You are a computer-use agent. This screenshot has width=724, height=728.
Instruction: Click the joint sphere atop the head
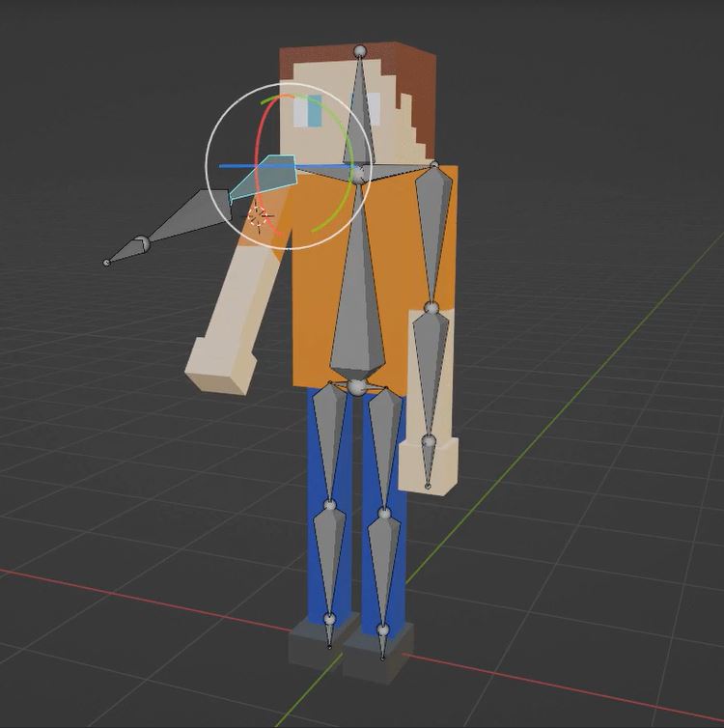(x=360, y=51)
